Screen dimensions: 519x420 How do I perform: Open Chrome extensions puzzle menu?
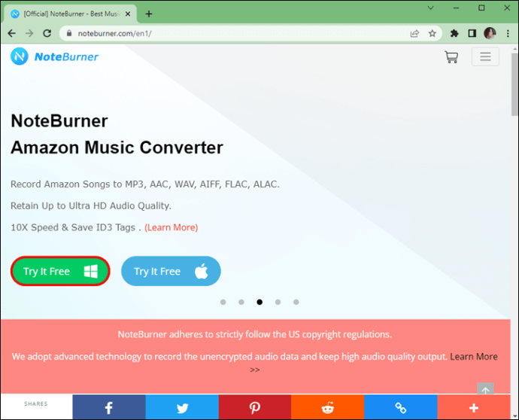click(x=454, y=33)
